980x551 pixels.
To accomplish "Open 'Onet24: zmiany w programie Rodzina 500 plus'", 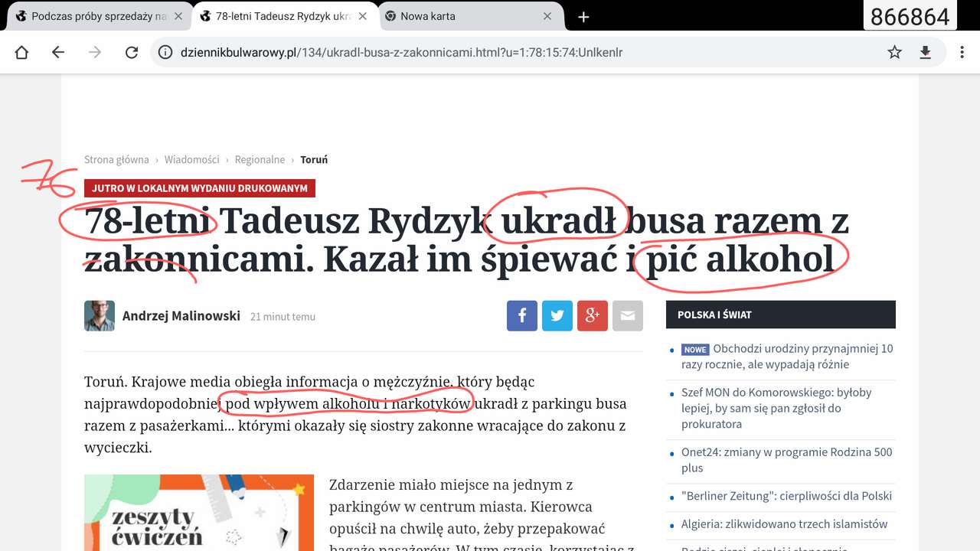I will point(787,460).
